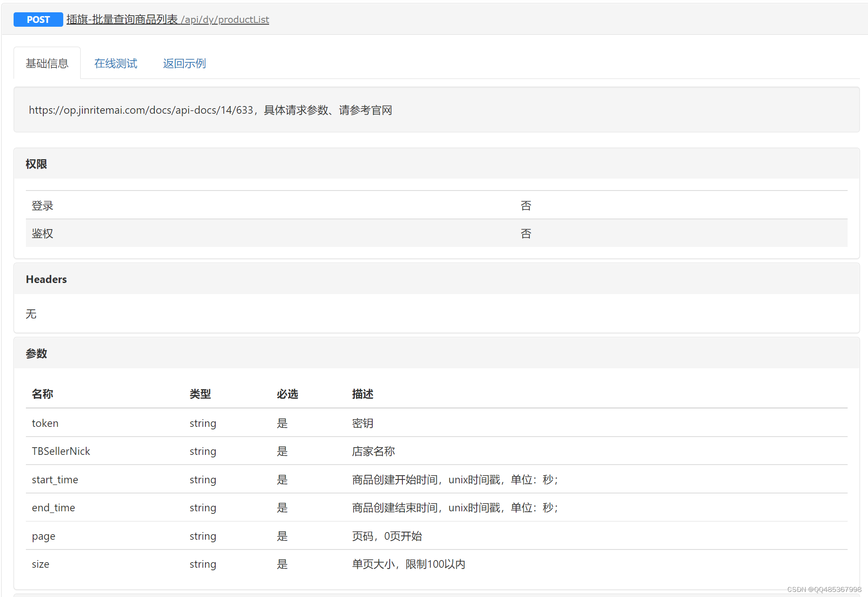Click the start_time parameter row

[x=55, y=479]
